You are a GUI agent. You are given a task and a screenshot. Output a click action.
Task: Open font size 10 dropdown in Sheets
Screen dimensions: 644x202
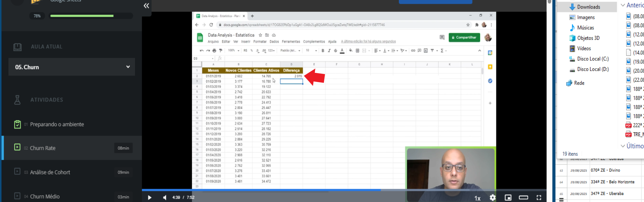(x=311, y=51)
